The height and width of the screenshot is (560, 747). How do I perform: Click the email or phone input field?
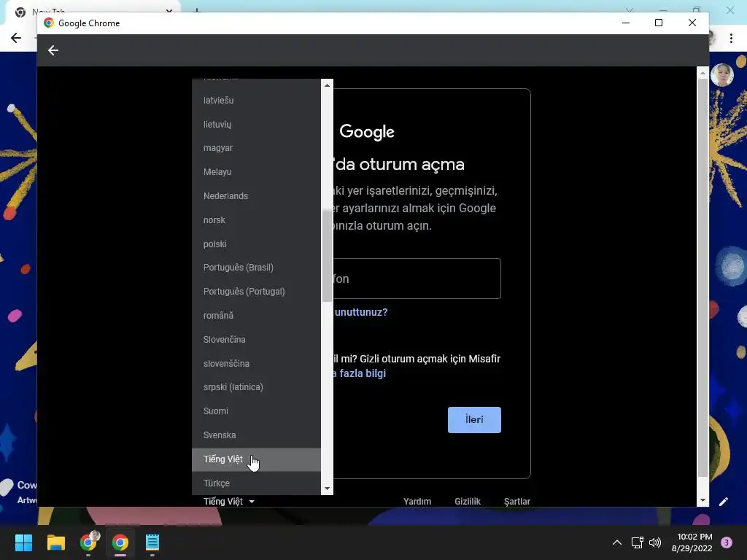click(x=417, y=279)
